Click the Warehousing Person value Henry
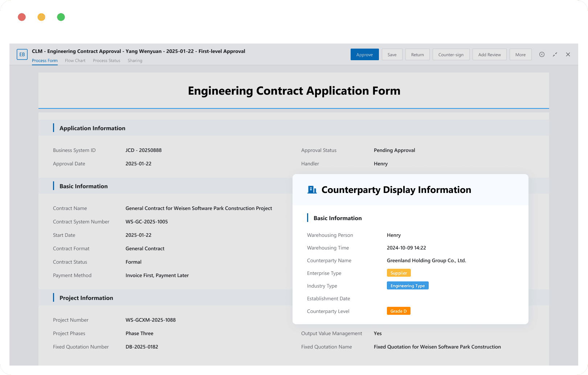 click(394, 235)
